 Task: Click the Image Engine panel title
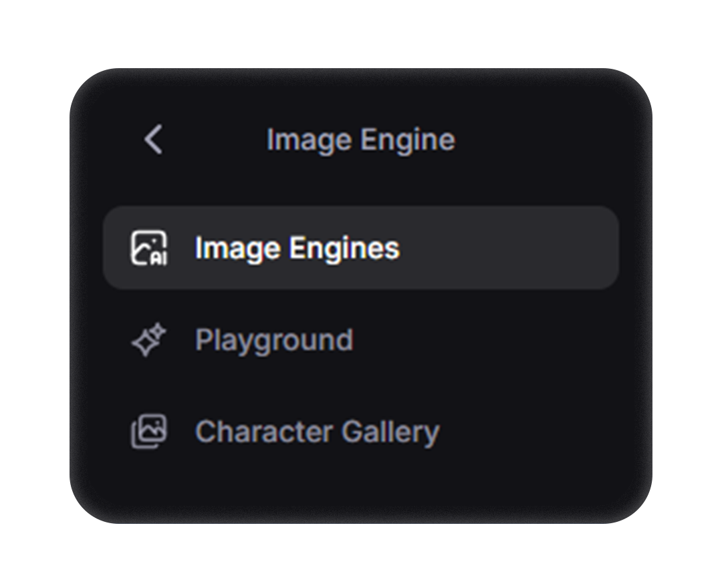pos(361,140)
